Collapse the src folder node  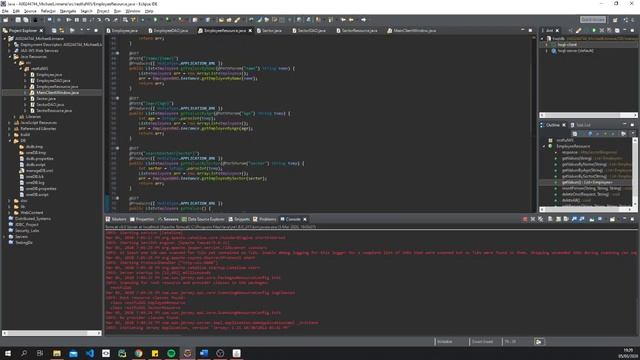[x=15, y=63]
